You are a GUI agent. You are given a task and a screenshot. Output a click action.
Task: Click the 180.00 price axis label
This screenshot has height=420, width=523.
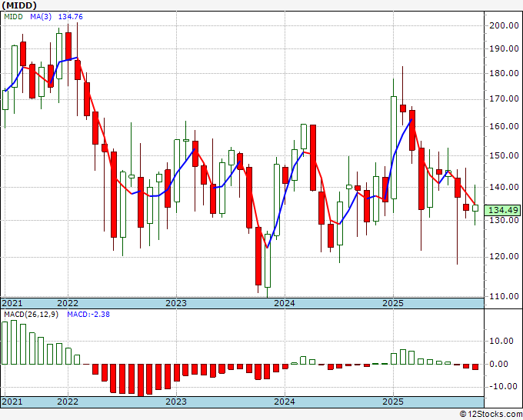coord(504,73)
